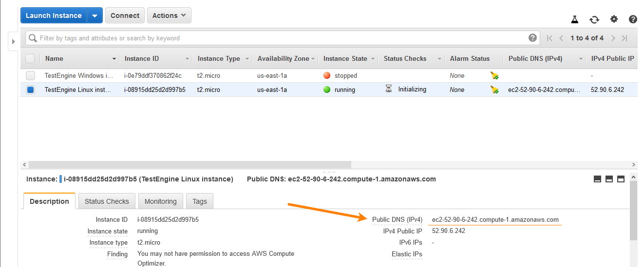Switch to the Description tab
Screen dimensions: 644x267
[49, 201]
